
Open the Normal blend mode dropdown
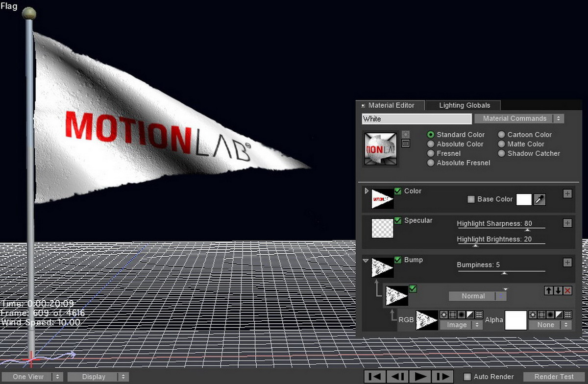[478, 296]
